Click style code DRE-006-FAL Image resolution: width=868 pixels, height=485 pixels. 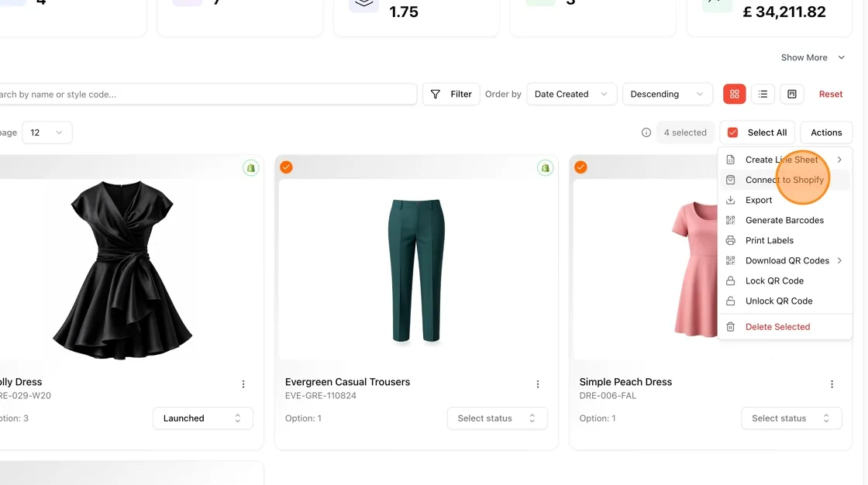point(608,396)
